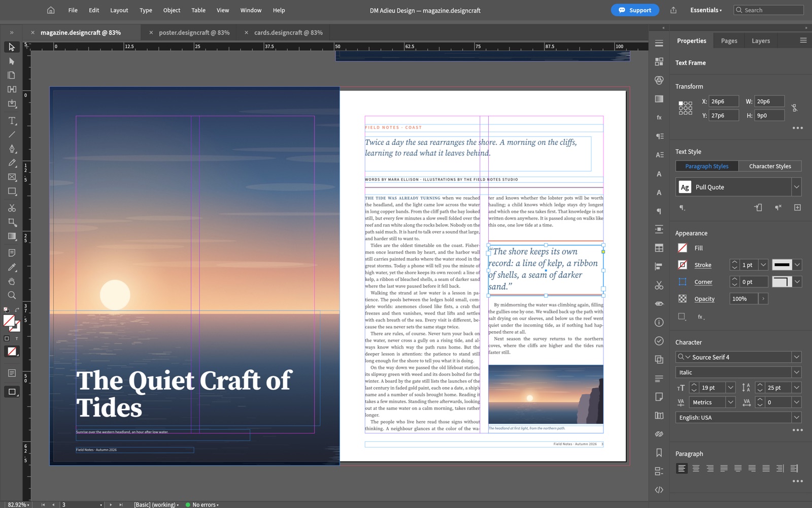Set paragraph alignment to Align Left
This screenshot has width=812, height=508.
point(682,468)
